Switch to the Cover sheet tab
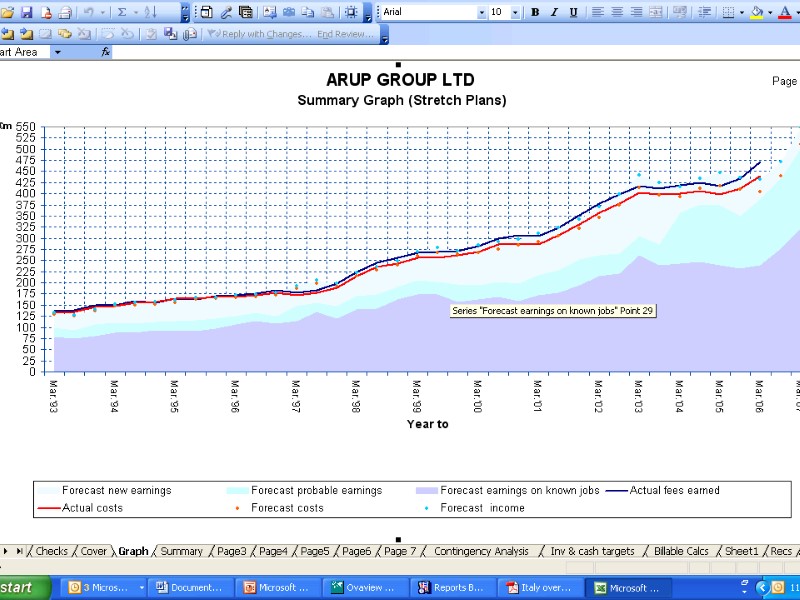 [94, 551]
